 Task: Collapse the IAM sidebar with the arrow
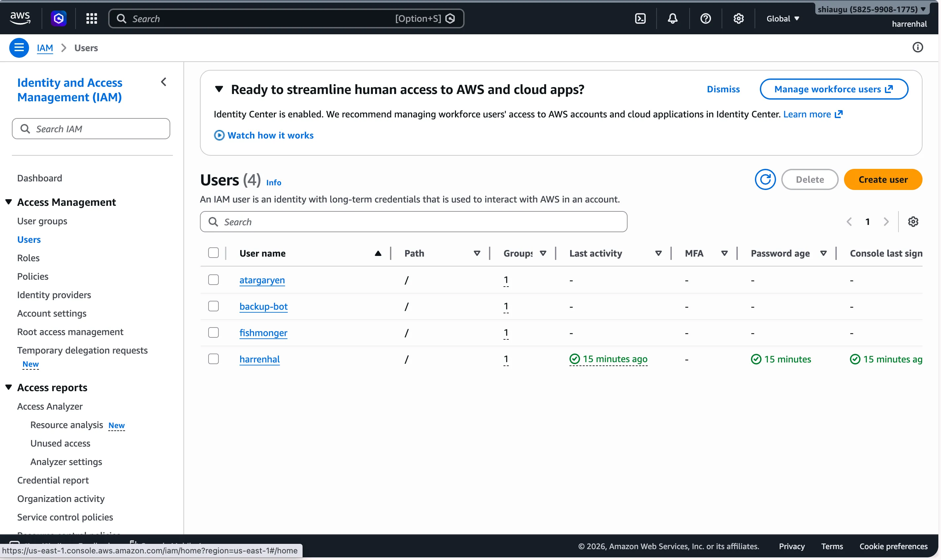coord(163,82)
